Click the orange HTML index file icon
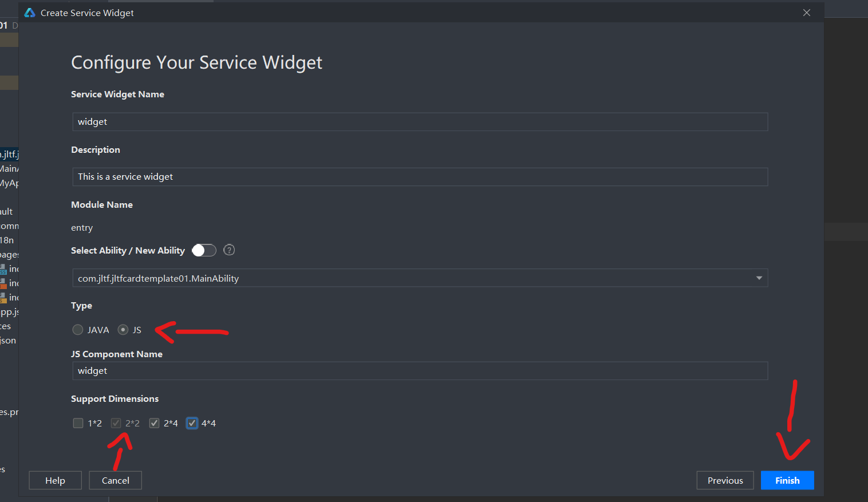The width and height of the screenshot is (868, 502). 3,283
